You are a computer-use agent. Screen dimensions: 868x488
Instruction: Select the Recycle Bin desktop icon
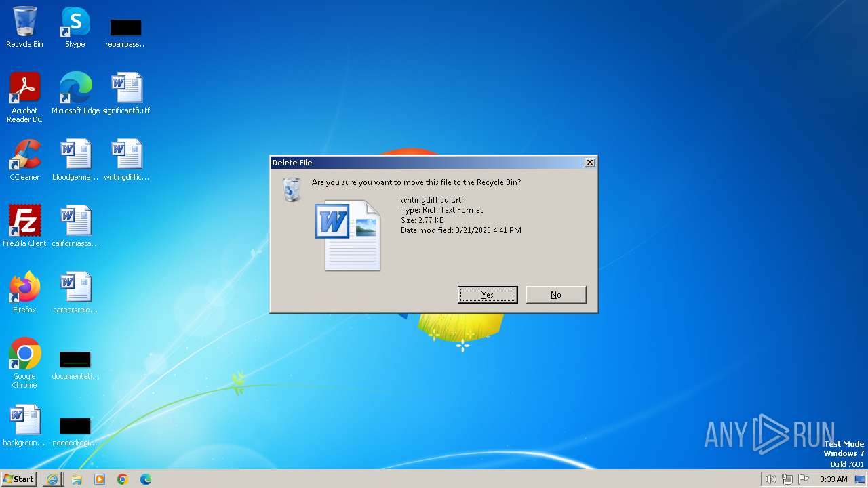click(24, 28)
